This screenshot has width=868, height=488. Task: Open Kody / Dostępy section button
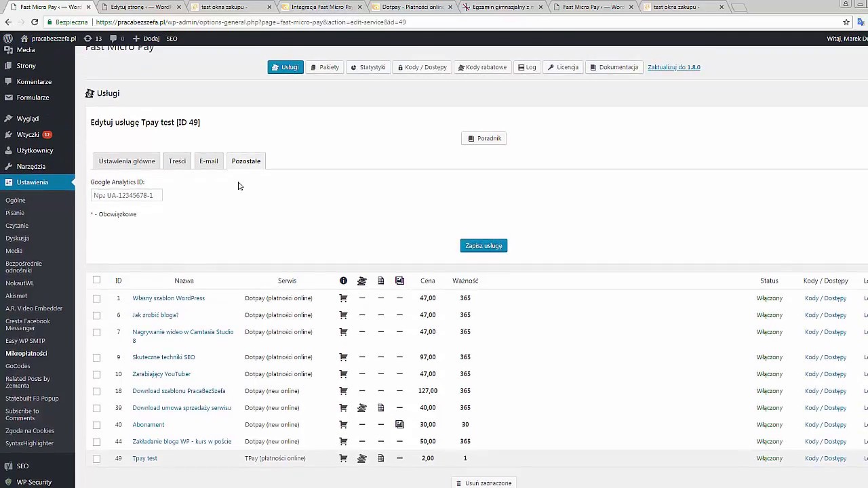tap(422, 67)
